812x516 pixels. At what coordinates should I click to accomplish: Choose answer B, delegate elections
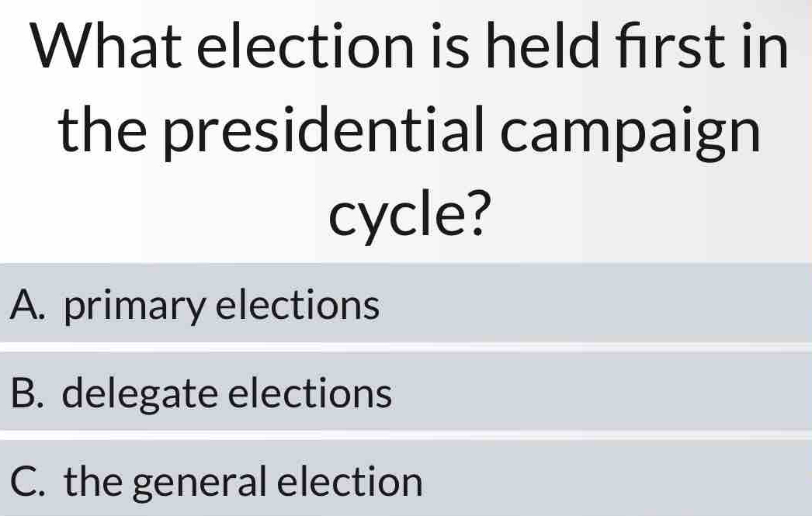coord(406,393)
